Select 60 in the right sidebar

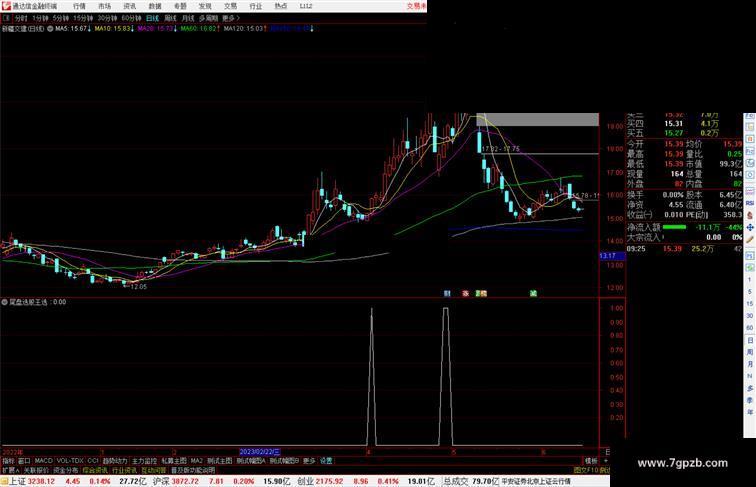coord(750,328)
